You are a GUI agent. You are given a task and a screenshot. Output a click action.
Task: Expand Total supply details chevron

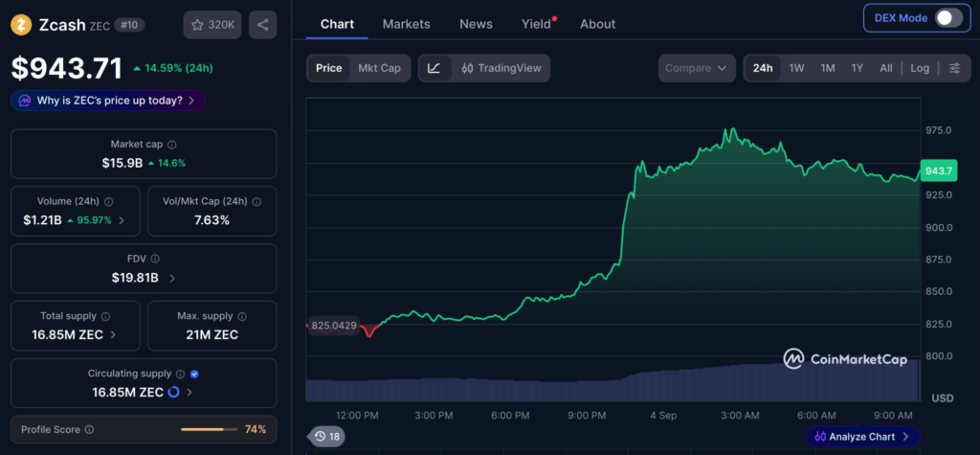pyautogui.click(x=113, y=335)
